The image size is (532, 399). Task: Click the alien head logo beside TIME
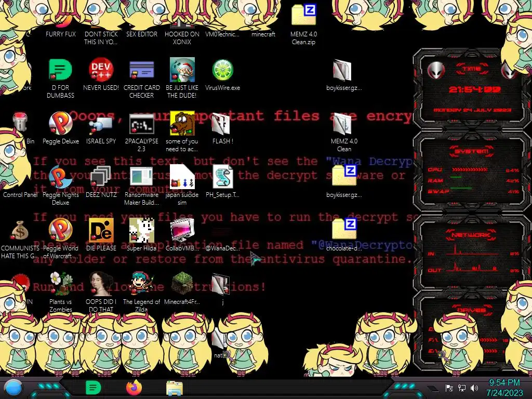tap(436, 71)
